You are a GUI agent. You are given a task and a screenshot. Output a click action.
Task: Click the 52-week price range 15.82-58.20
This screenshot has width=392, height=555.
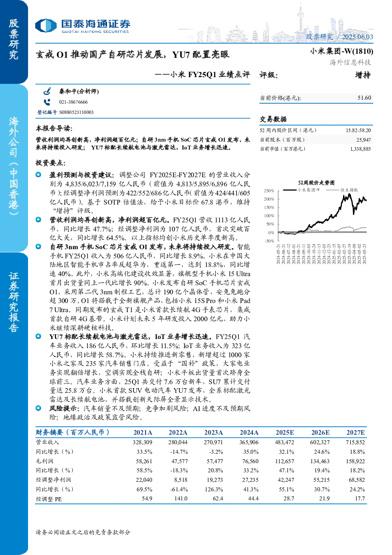tap(358, 130)
